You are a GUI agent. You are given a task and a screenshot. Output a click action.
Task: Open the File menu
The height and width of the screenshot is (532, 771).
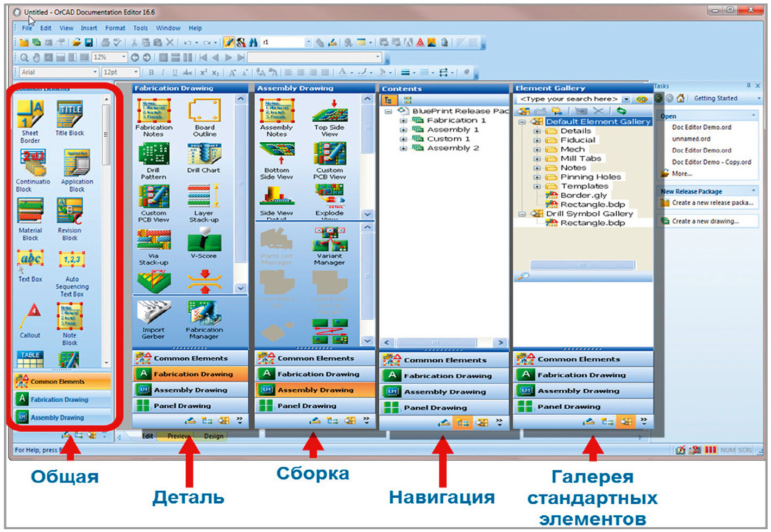[27, 28]
